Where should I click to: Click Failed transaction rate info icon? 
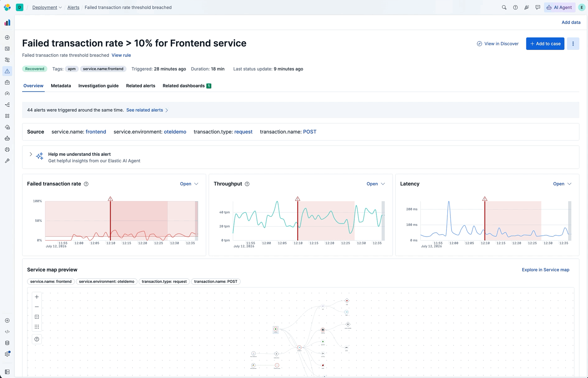(86, 184)
